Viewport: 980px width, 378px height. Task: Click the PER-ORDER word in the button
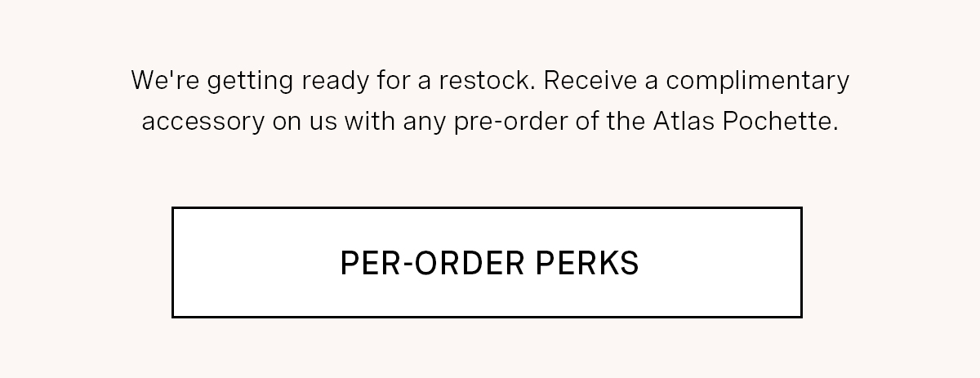(432, 263)
